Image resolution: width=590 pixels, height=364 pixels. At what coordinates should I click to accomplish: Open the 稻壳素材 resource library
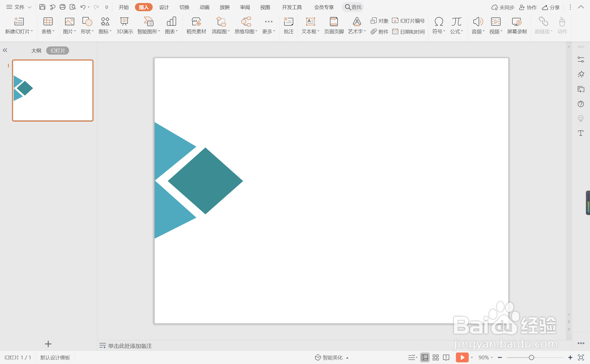coord(196,25)
